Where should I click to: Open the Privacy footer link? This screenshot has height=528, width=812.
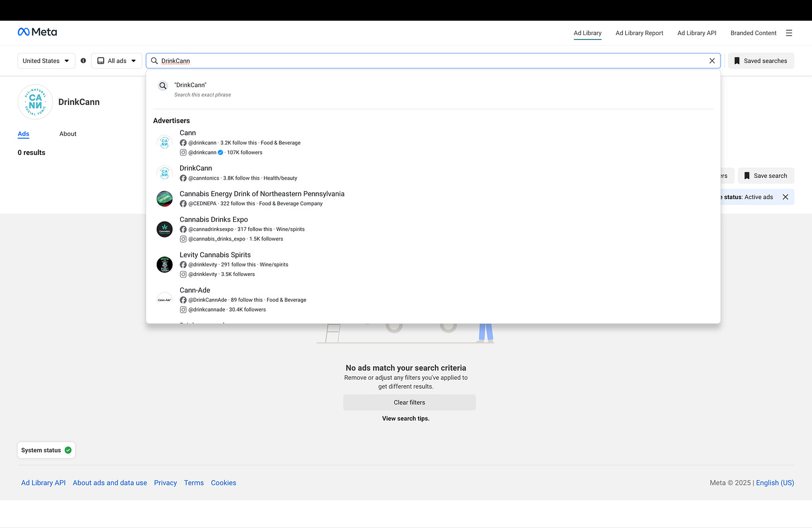click(x=166, y=483)
